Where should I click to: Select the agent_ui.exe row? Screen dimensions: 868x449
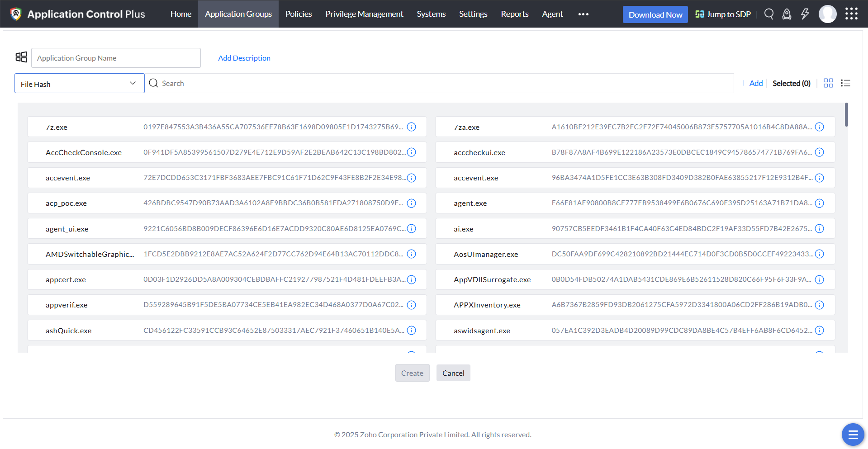tap(227, 229)
